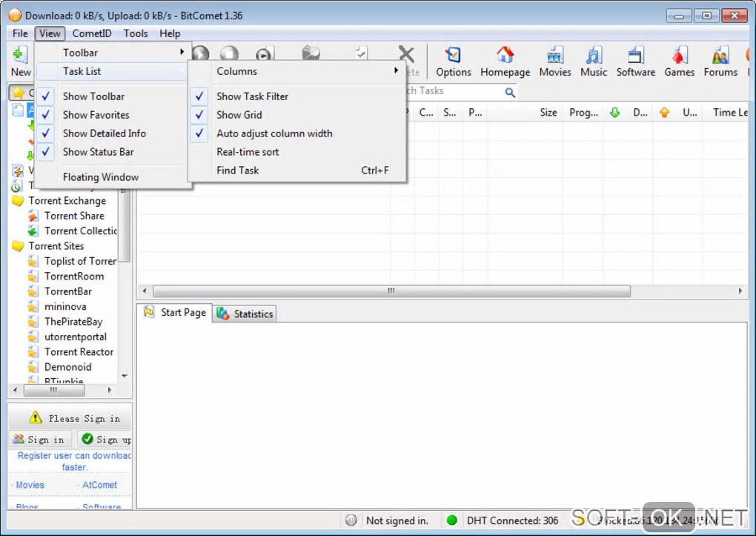This screenshot has width=756, height=536.
Task: Open the Games toolbar icon
Action: pyautogui.click(x=679, y=55)
